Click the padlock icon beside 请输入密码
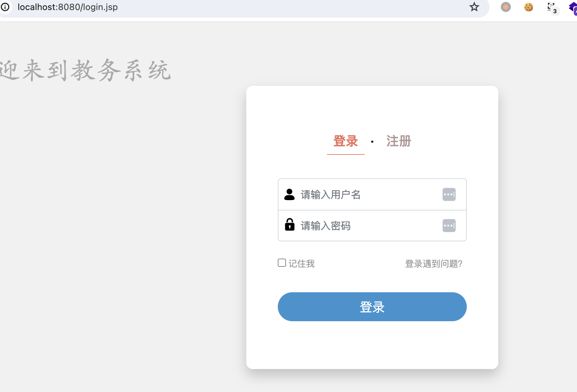This screenshot has width=577, height=392. [289, 225]
